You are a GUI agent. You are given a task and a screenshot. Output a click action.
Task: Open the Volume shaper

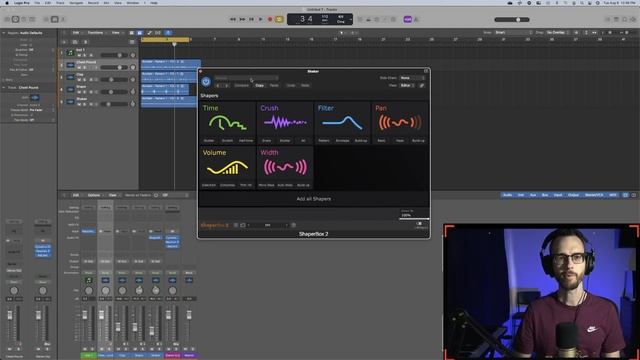tap(228, 168)
